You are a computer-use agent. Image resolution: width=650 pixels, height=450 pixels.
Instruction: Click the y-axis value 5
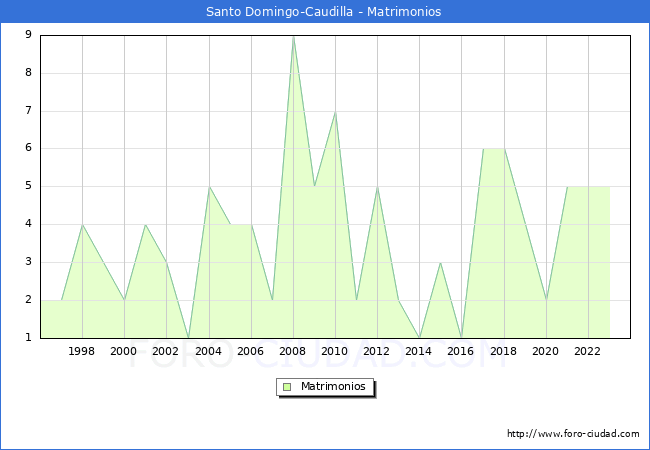[28, 186]
